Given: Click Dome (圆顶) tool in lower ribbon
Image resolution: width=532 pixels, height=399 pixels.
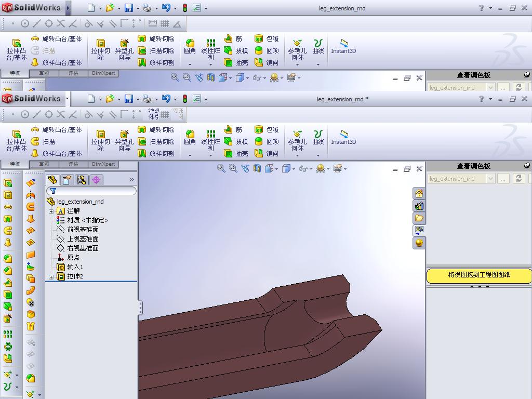Looking at the screenshot, I should tap(267, 141).
